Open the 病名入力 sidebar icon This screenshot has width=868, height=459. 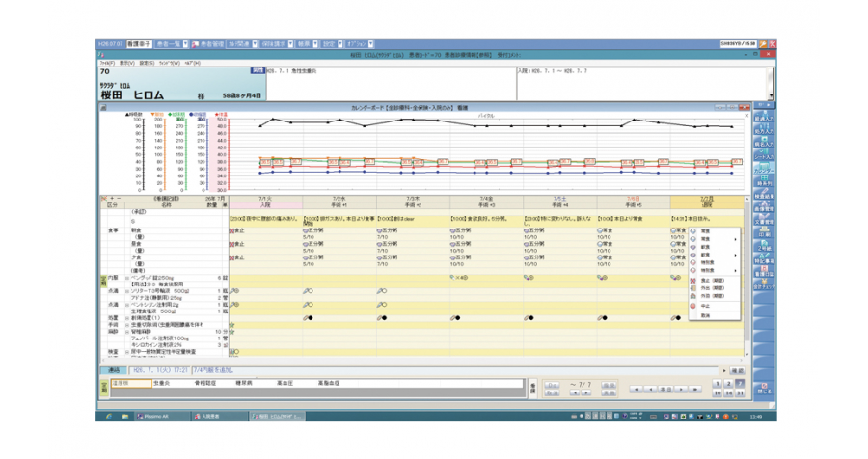(764, 142)
